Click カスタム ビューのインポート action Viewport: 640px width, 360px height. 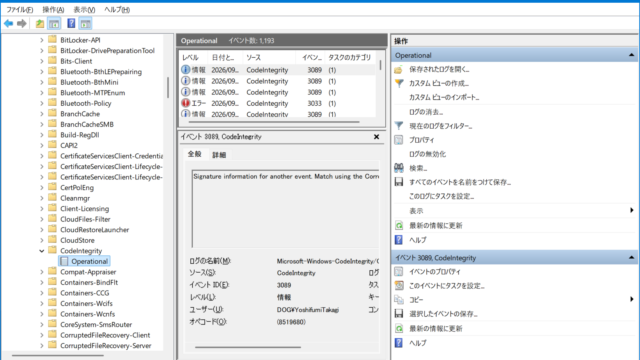coord(444,98)
